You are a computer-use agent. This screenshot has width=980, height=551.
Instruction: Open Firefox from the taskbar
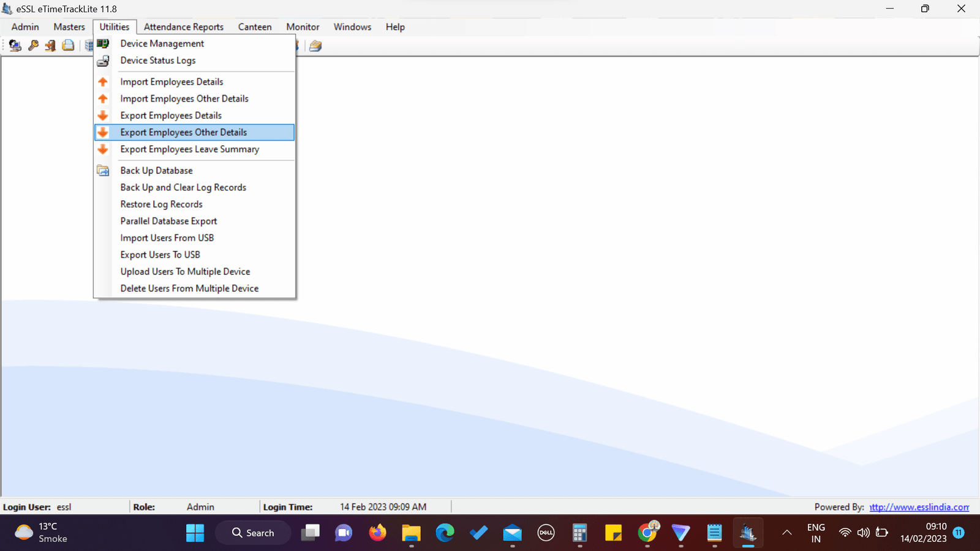(x=377, y=533)
